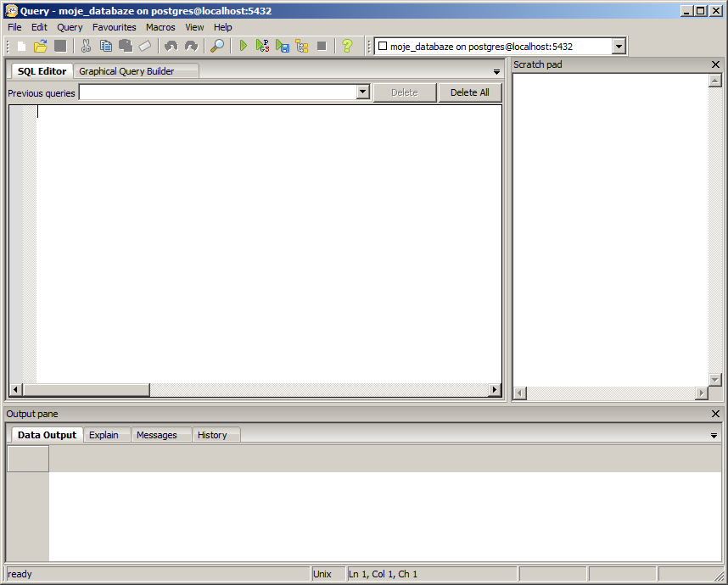Expand the Previous queries combo box
The height and width of the screenshot is (585, 728).
[363, 92]
